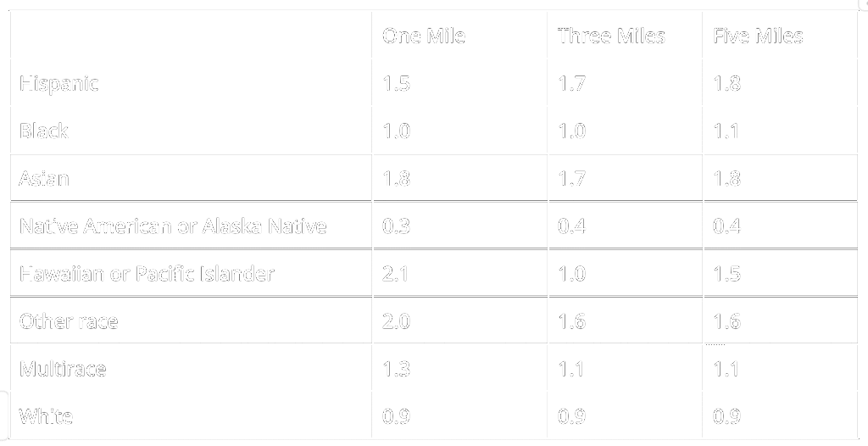
Task: Click Hawaiian or Pacific Islander label
Action: pyautogui.click(x=147, y=274)
